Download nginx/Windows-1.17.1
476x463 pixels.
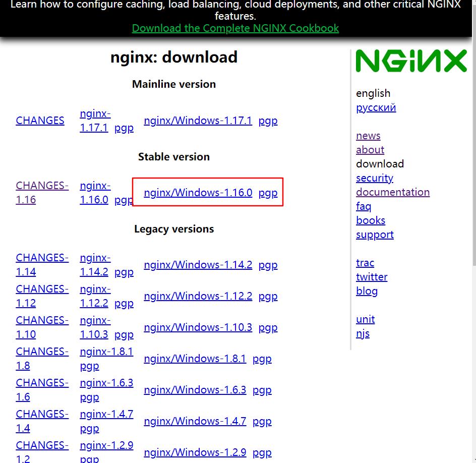(x=198, y=121)
